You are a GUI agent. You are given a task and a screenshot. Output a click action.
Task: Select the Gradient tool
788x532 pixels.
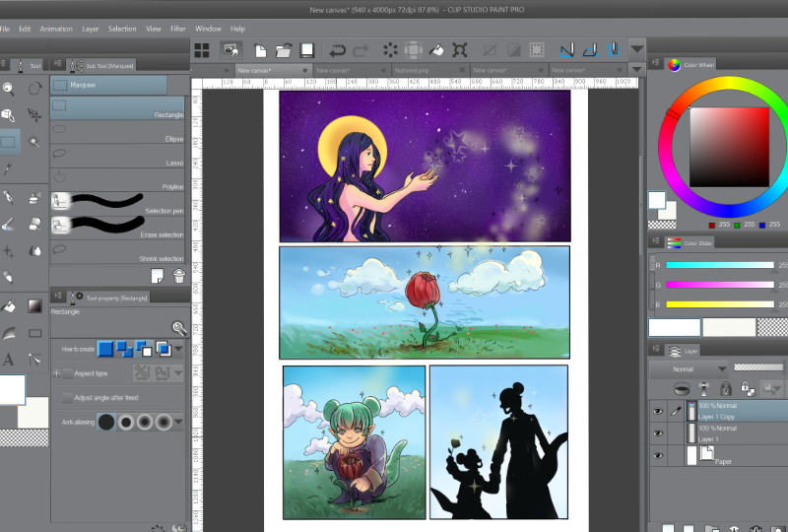(x=34, y=305)
